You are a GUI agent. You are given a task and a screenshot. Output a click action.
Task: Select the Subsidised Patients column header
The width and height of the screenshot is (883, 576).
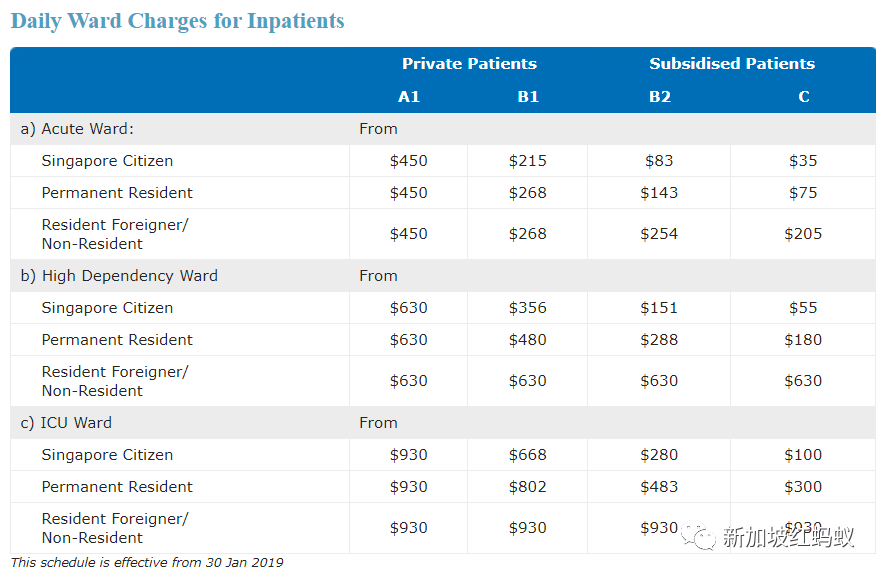(732, 64)
